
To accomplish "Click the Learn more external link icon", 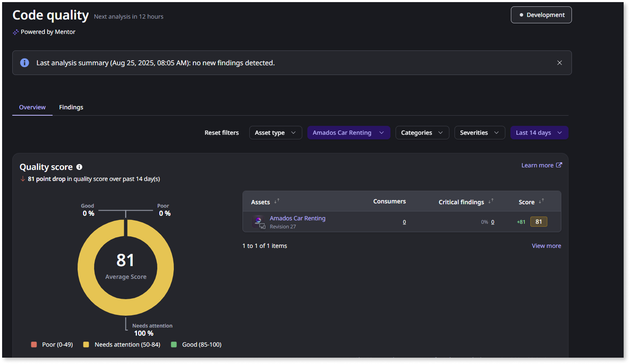I will click(x=559, y=165).
